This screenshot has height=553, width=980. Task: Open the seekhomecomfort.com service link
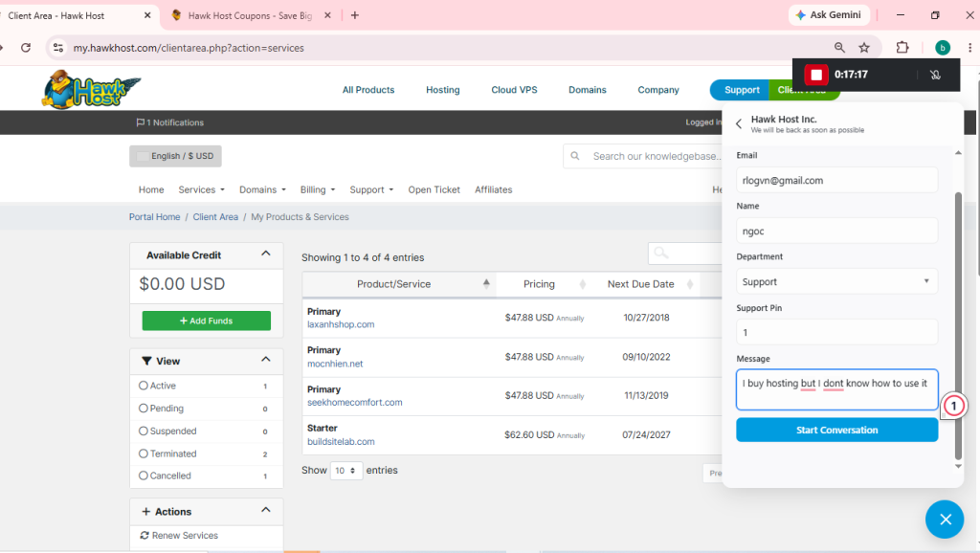pos(354,403)
